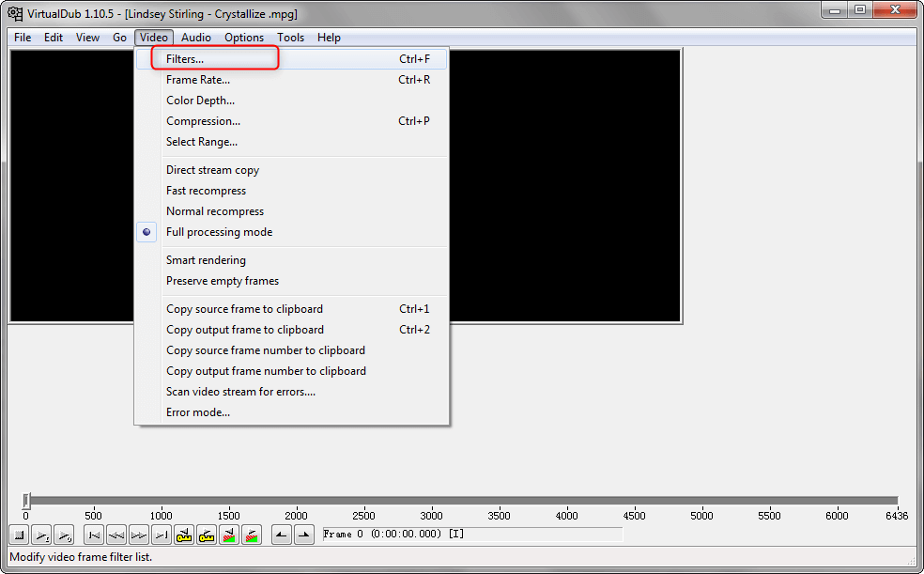Click the mark-in selection start icon
Image resolution: width=924 pixels, height=574 pixels.
281,535
